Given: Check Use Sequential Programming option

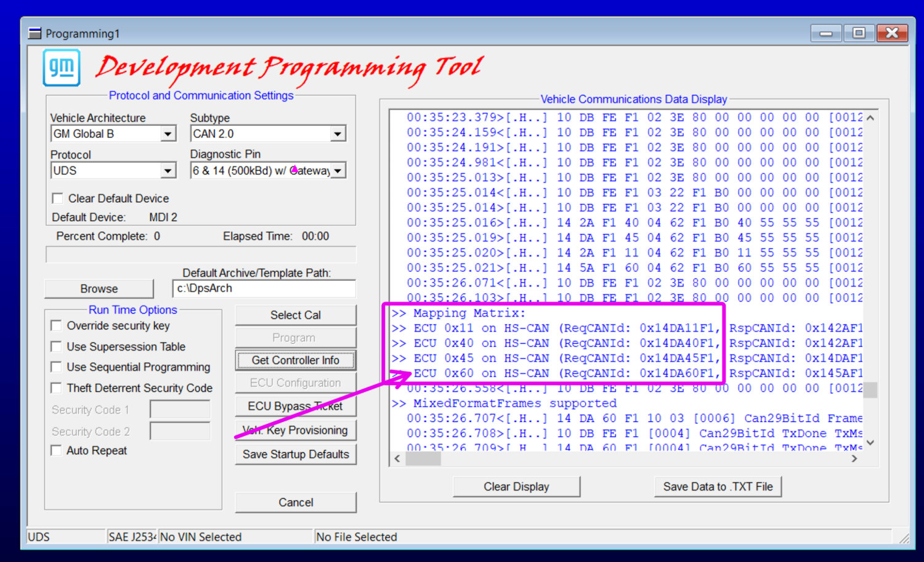Looking at the screenshot, I should (56, 367).
